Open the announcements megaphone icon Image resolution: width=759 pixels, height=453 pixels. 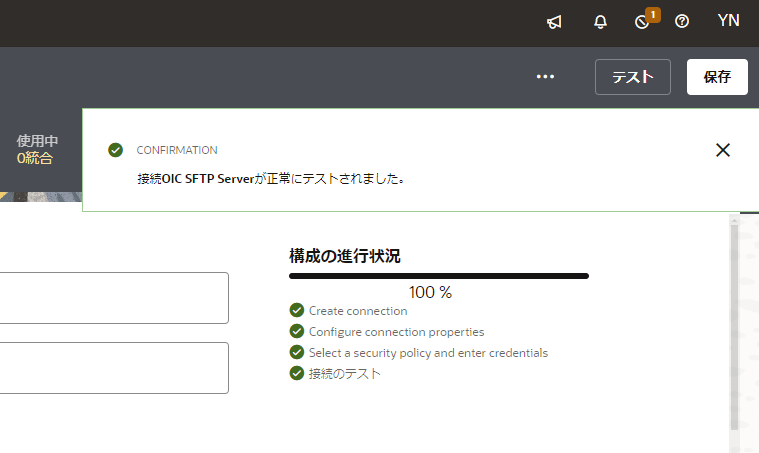(x=555, y=21)
